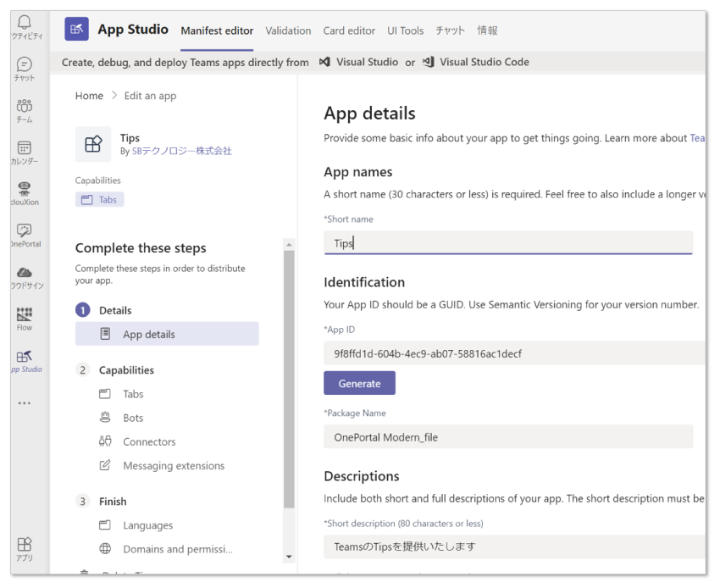Click the steps panel scrollbar thumb
Image resolution: width=720 pixels, height=588 pixels.
point(289,380)
